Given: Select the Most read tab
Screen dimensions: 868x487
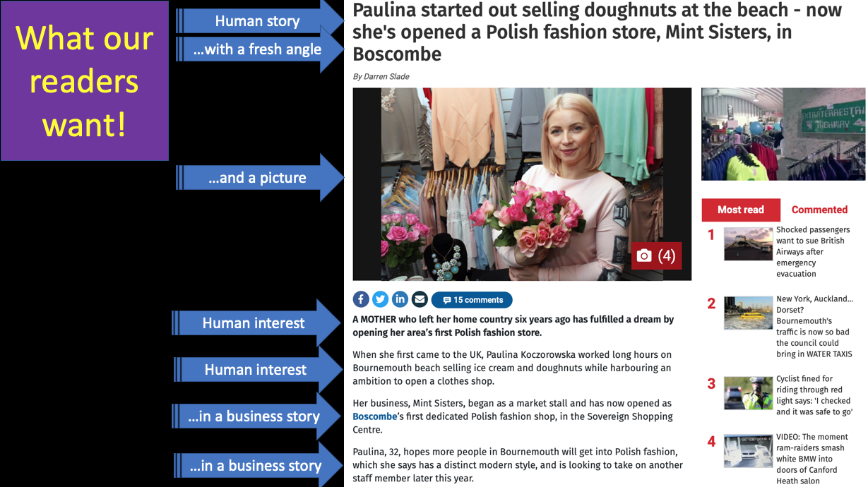Looking at the screenshot, I should (741, 210).
